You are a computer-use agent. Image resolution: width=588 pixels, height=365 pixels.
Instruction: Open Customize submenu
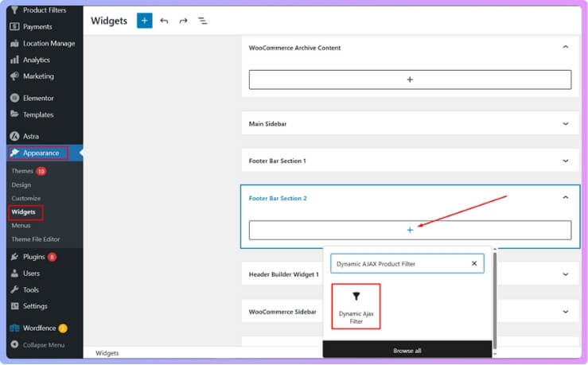26,198
